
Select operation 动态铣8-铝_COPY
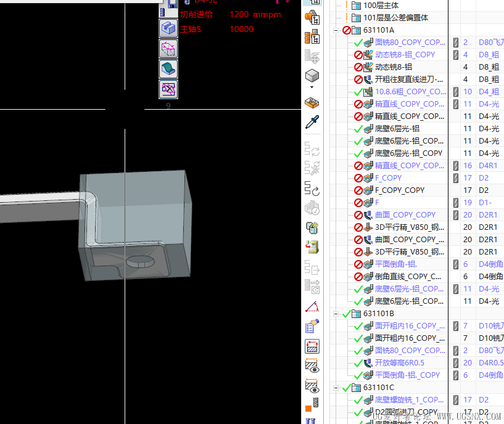click(405, 55)
